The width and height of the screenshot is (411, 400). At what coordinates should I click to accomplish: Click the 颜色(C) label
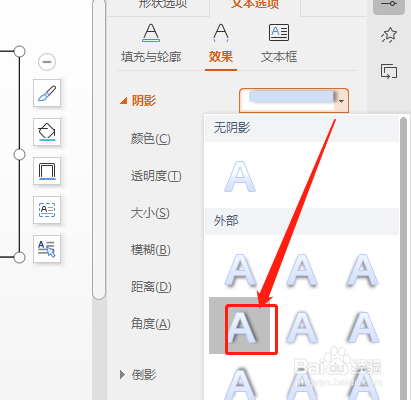[151, 139]
